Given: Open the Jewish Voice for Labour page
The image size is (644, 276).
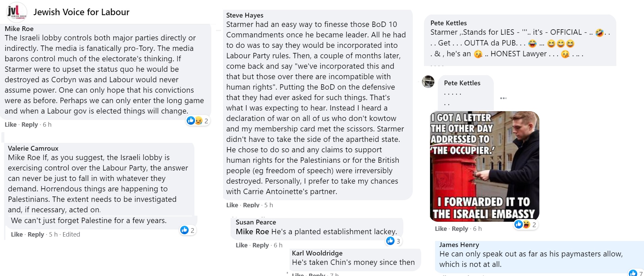Looking at the screenshot, I should pyautogui.click(x=81, y=12).
